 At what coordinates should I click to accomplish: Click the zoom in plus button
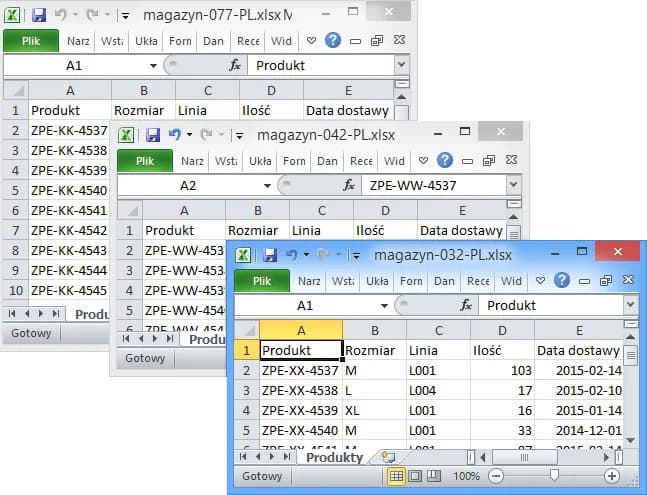tap(612, 477)
